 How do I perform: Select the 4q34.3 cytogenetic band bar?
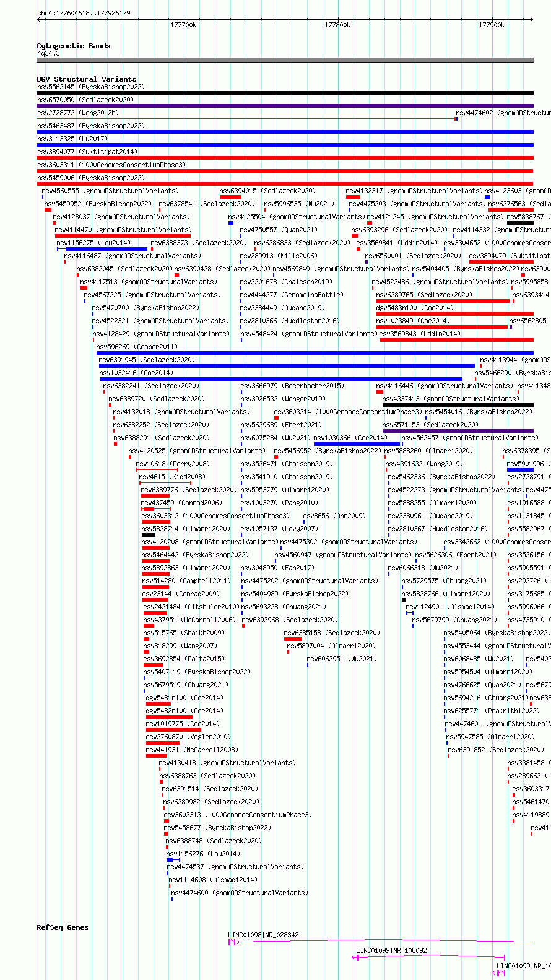[x=285, y=60]
